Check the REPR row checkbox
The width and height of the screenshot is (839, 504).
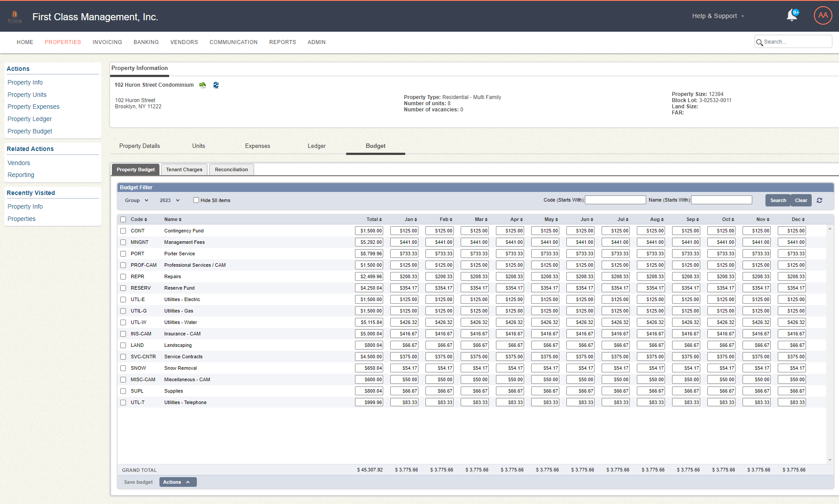click(x=123, y=277)
